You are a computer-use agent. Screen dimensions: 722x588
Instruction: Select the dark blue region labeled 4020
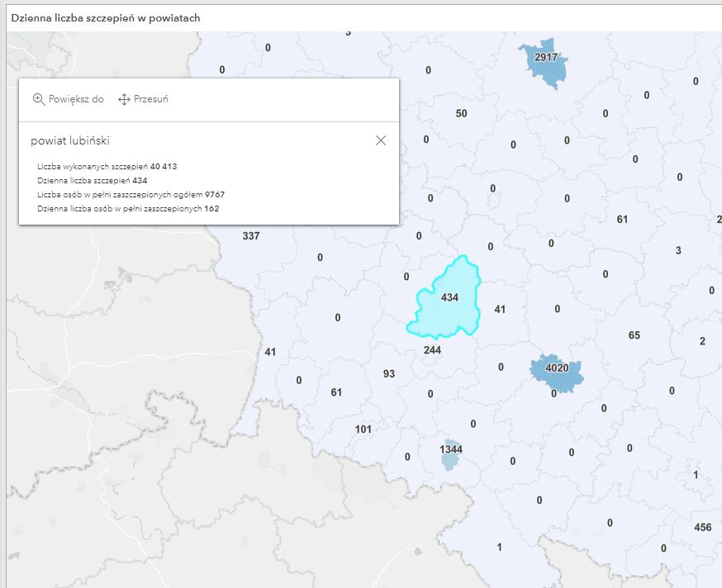click(557, 369)
